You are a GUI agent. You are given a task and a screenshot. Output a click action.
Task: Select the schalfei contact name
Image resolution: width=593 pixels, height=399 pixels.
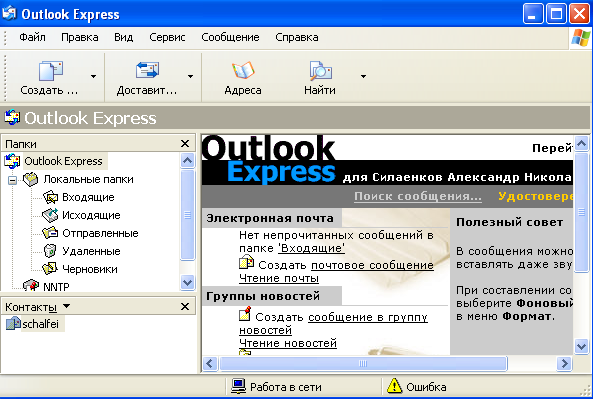pos(40,324)
